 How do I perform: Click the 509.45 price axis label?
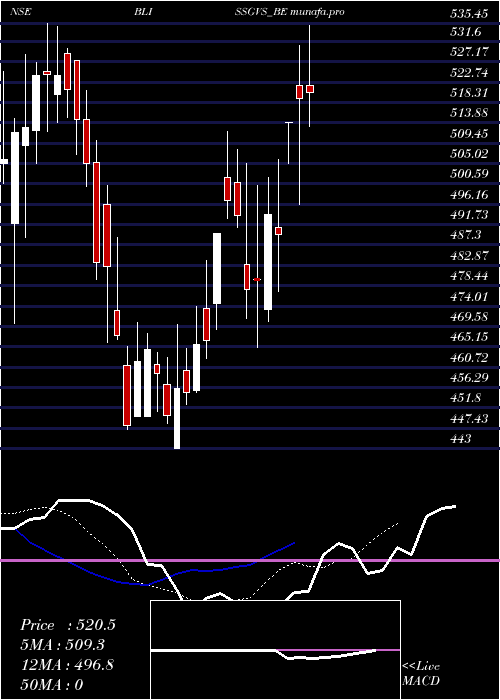(469, 133)
